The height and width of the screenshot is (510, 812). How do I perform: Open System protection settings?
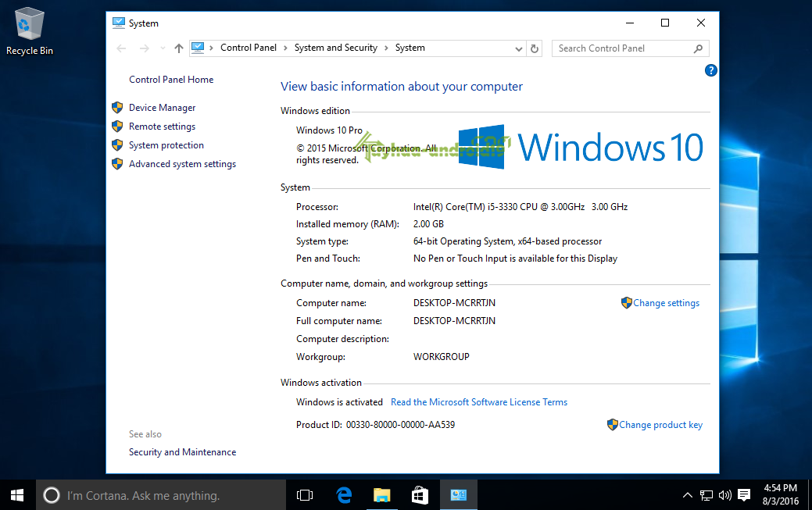(166, 145)
